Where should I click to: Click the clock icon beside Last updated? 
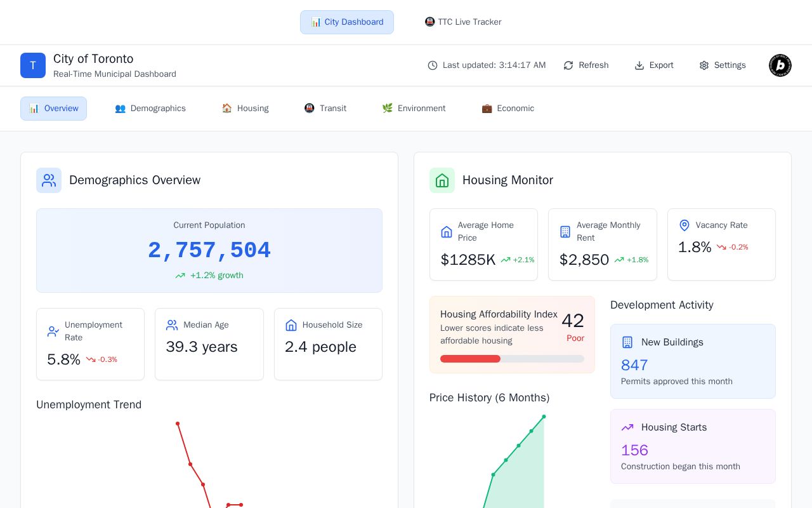[433, 65]
